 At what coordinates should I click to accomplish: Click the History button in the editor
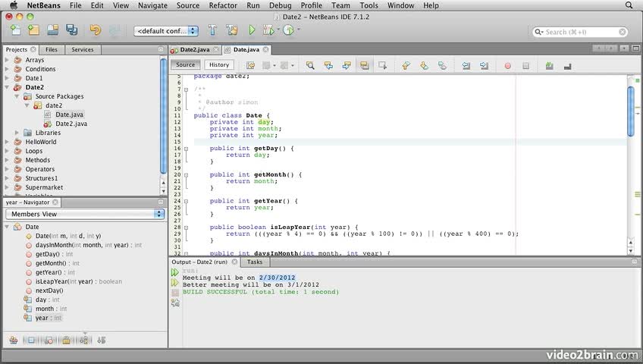[219, 64]
